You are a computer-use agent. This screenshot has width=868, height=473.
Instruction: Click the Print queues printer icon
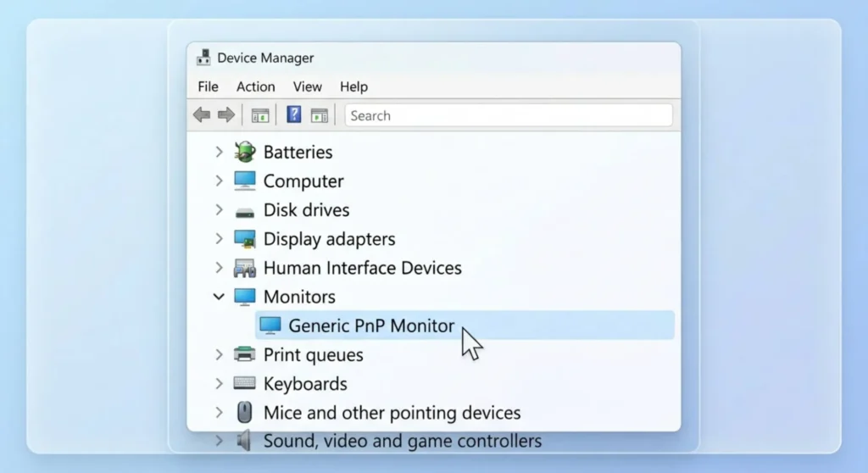pyautogui.click(x=245, y=354)
